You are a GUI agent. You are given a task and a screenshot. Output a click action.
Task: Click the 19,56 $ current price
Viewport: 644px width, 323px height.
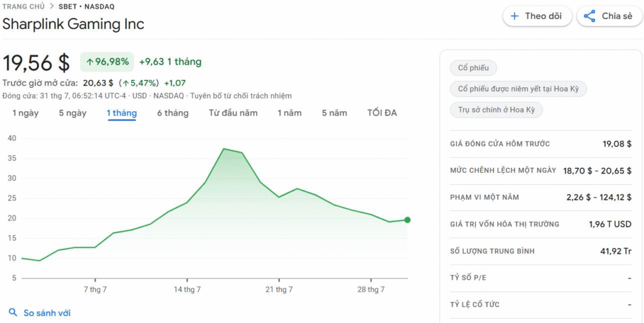36,63
